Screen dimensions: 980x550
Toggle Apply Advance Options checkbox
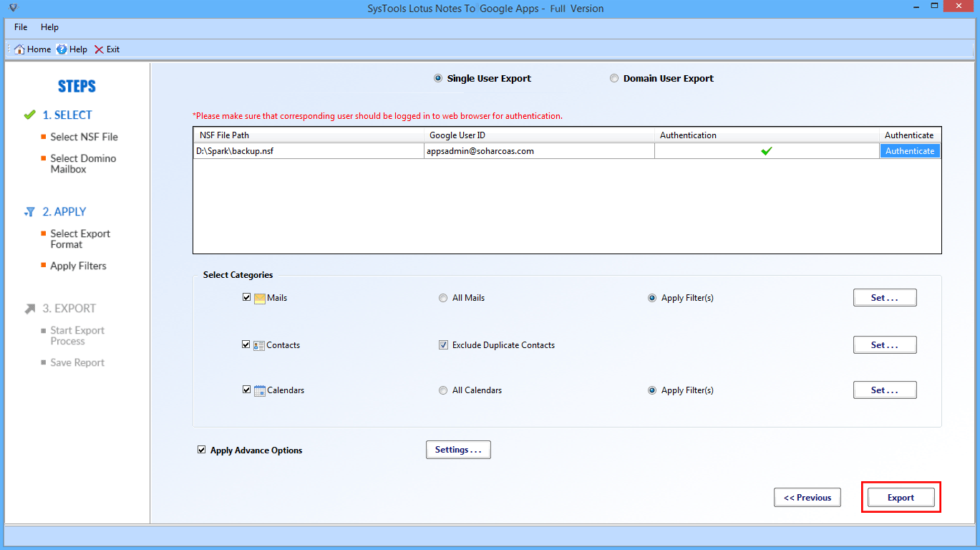click(x=201, y=450)
